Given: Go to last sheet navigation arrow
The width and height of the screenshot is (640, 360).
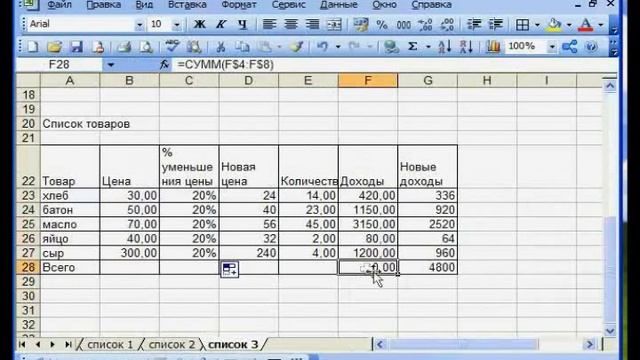Looking at the screenshot, I should (68, 344).
